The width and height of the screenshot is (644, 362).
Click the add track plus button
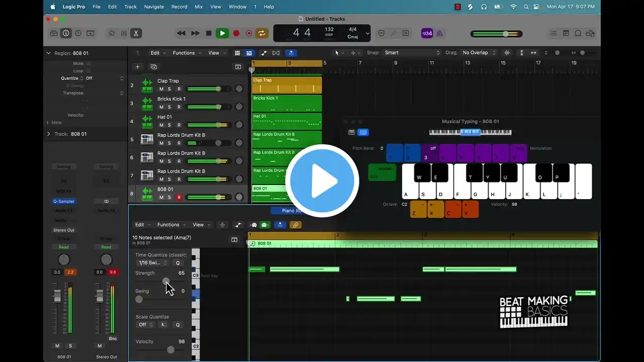137,67
